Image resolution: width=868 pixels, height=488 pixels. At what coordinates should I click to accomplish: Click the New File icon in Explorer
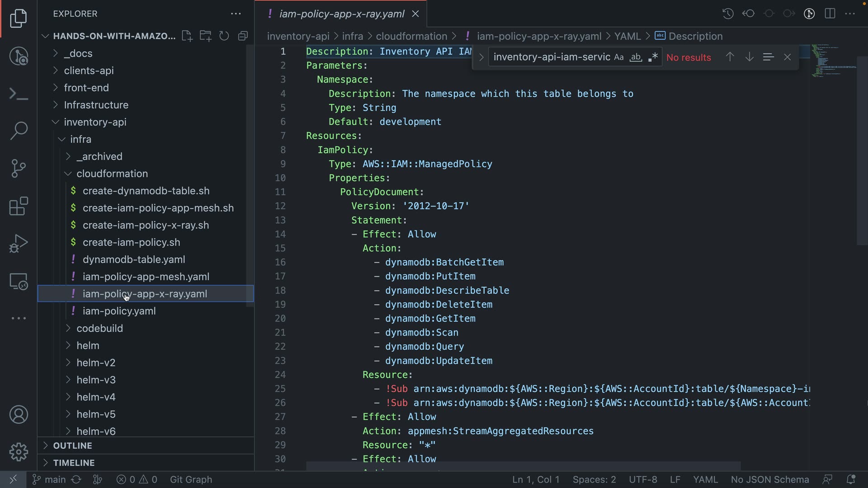tap(187, 36)
